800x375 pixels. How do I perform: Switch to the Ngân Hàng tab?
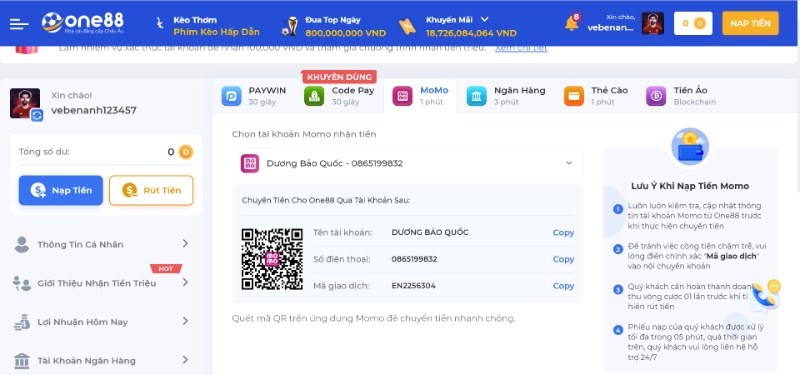point(506,95)
